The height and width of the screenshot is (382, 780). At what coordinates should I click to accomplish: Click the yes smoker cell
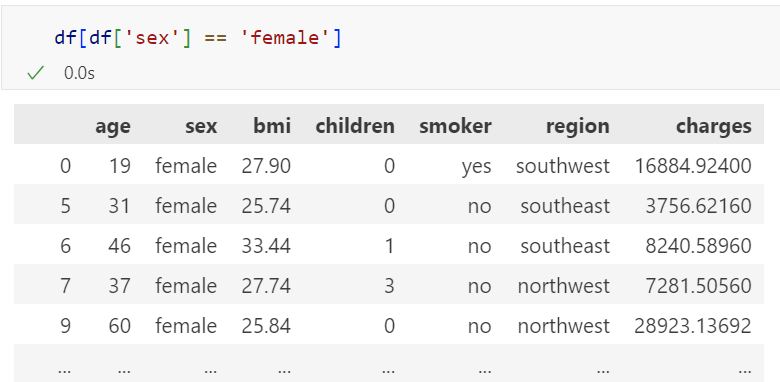tap(476, 167)
